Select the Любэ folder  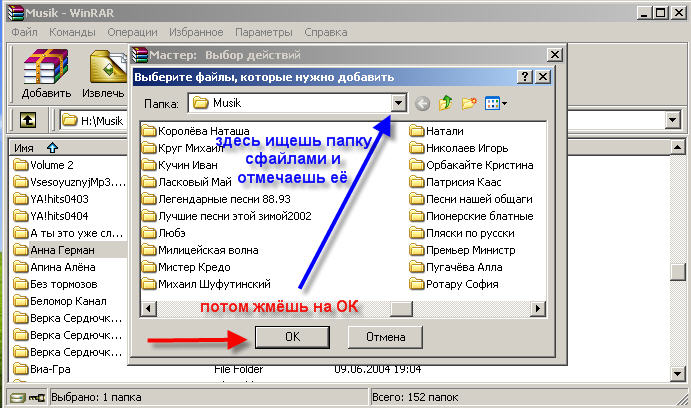pos(164,233)
